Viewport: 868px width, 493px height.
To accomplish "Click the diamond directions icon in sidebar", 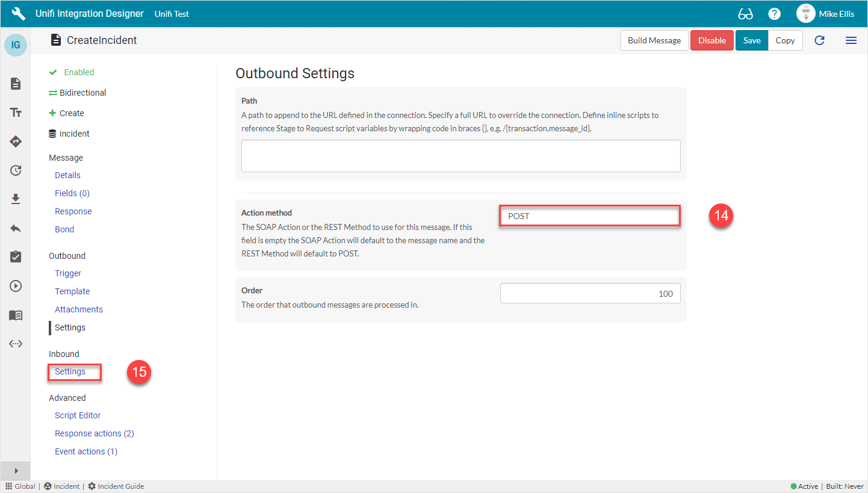I will click(x=16, y=141).
